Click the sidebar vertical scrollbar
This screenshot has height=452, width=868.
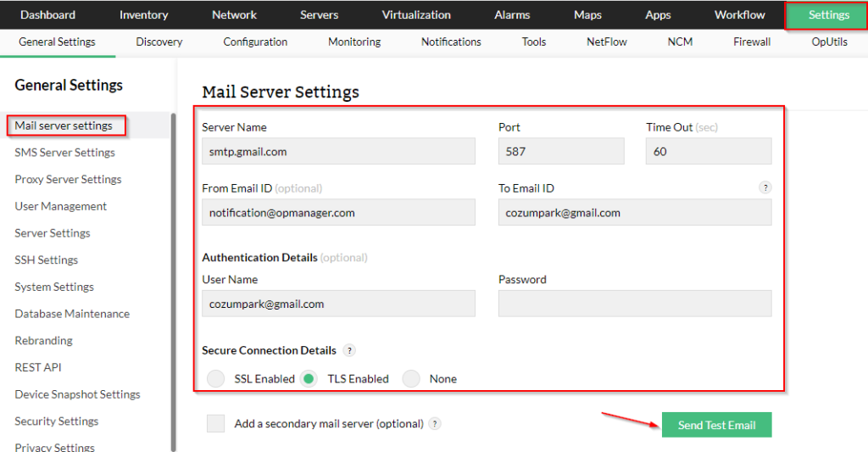[x=173, y=282]
